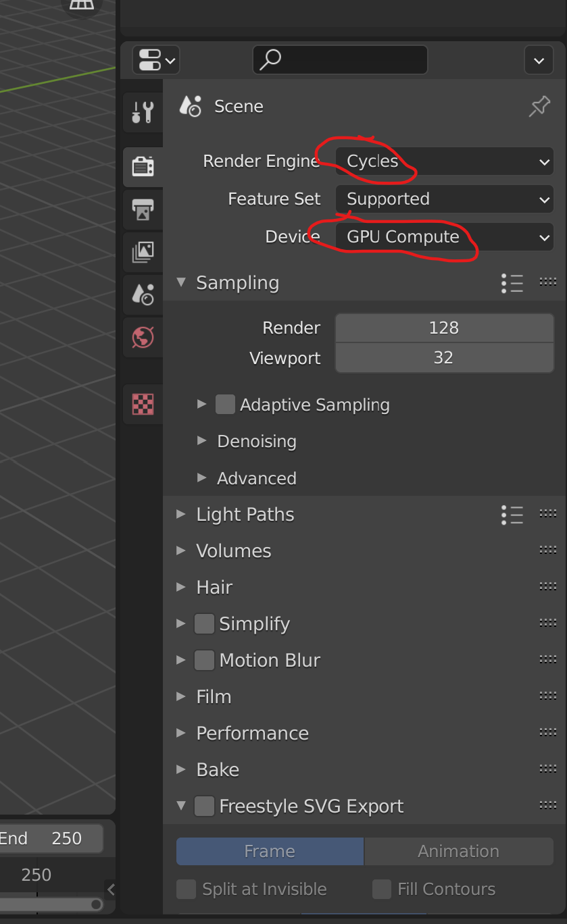The width and height of the screenshot is (567, 924).
Task: Open Light Paths presets list icon
Action: (512, 515)
